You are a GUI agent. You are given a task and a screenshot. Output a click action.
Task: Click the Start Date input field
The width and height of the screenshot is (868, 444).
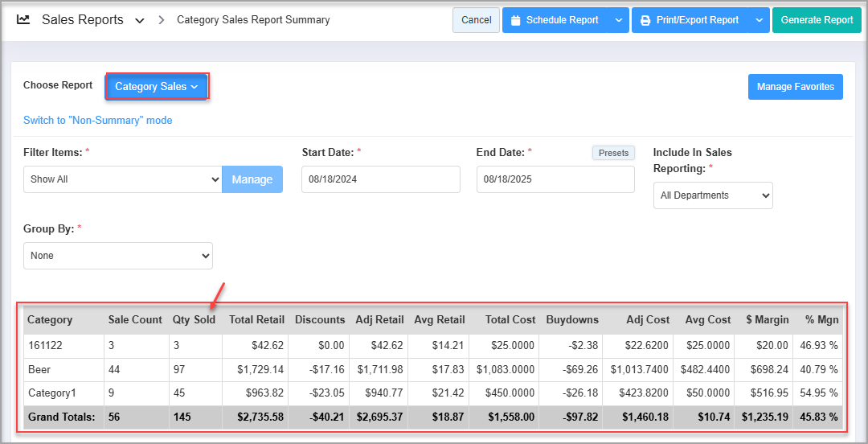click(380, 179)
